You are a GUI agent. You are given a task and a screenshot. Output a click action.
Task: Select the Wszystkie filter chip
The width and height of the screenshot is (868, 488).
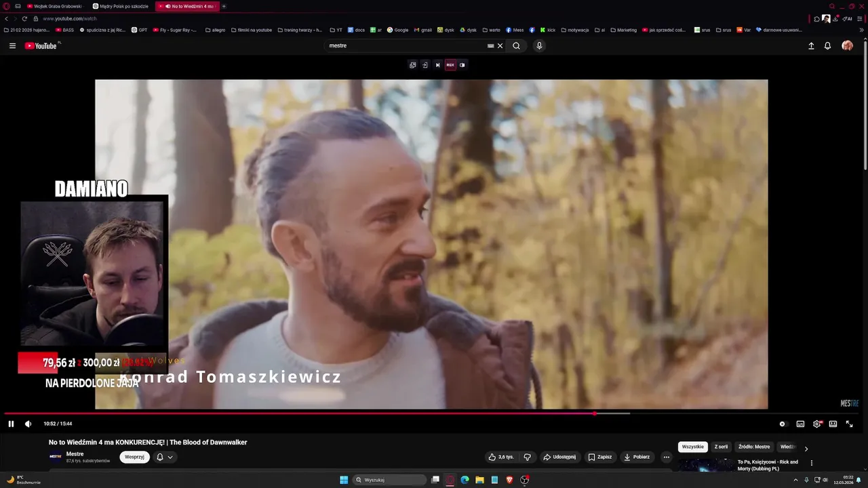pyautogui.click(x=692, y=447)
